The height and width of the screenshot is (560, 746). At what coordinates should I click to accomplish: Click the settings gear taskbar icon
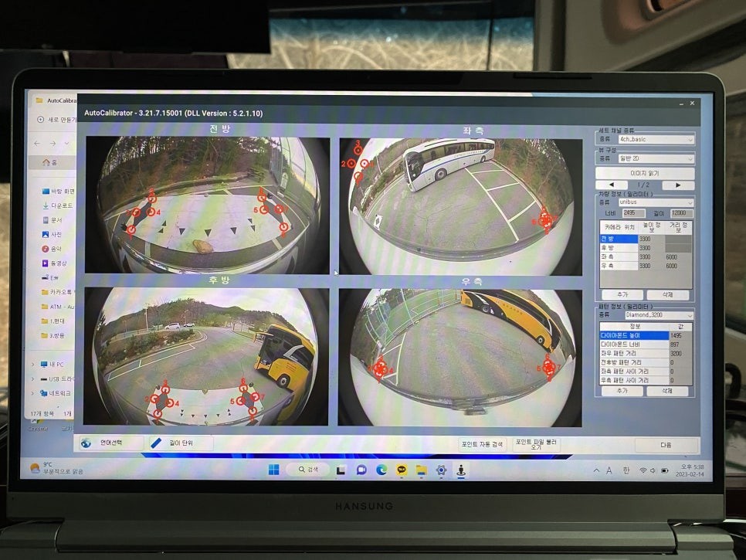442,470
